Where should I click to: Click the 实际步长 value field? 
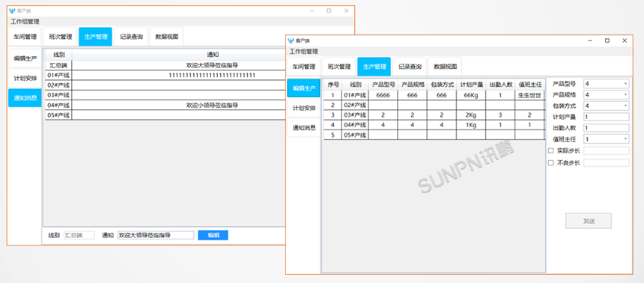607,150
